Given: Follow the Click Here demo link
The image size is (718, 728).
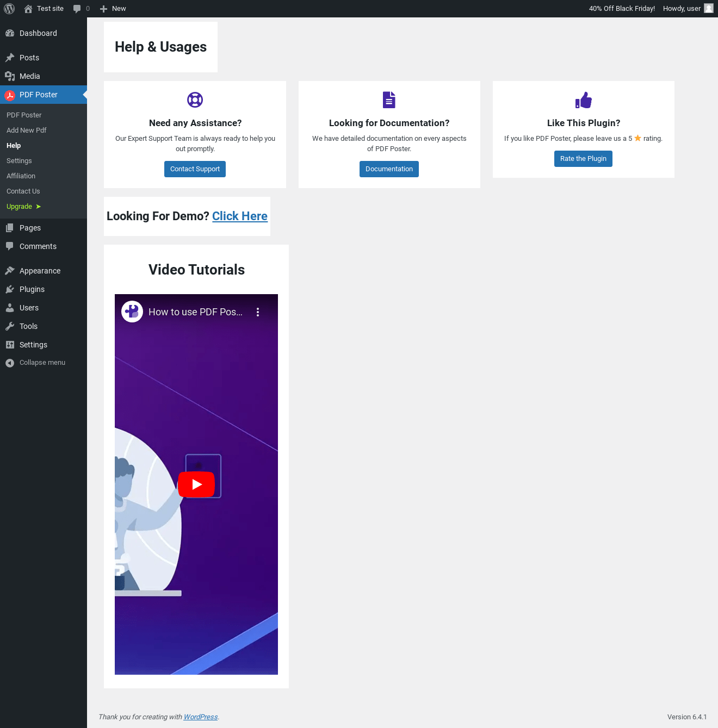Looking at the screenshot, I should click(240, 216).
